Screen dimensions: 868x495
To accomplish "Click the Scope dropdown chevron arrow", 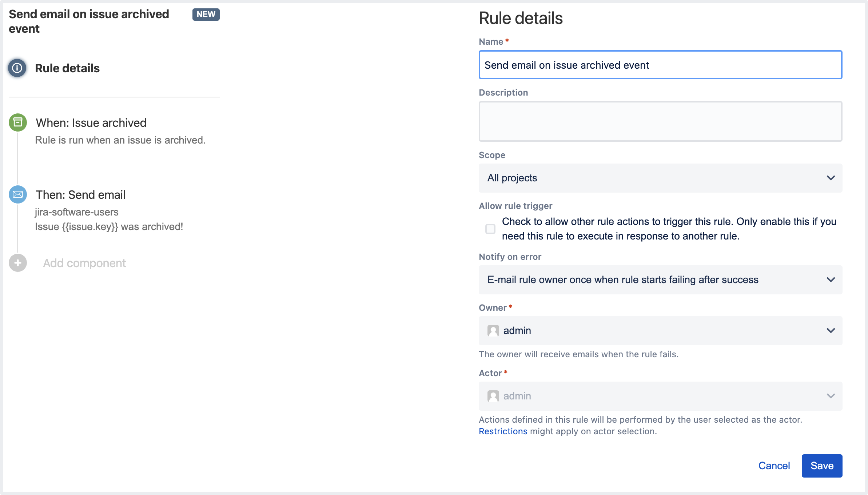I will [x=831, y=178].
